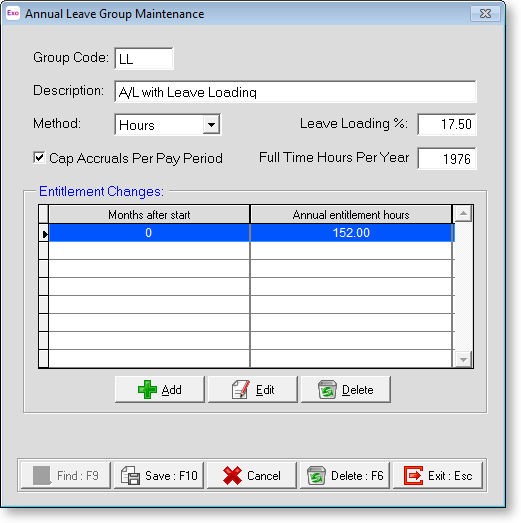This screenshot has height=523, width=521.
Task: Toggle Cap Accruals Per Pay Period checkbox
Action: click(39, 157)
